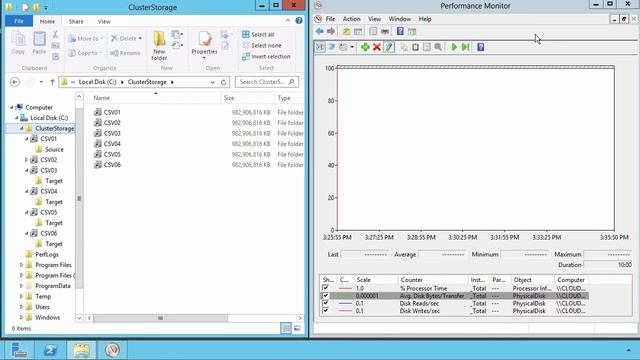640x360 pixels.
Task: Click the Show/Hide Action Pane icon
Action: pyautogui.click(x=412, y=31)
